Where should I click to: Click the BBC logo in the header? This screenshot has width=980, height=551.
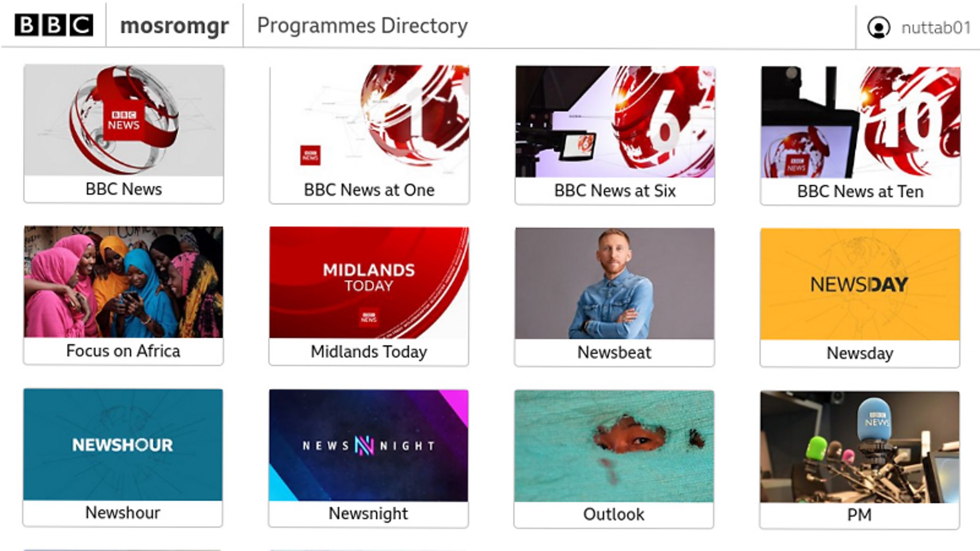pyautogui.click(x=54, y=25)
